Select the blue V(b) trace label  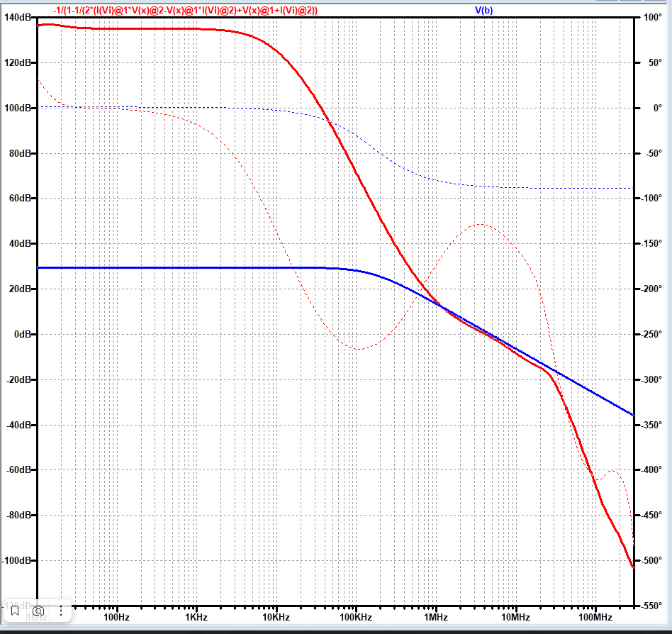pos(484,9)
